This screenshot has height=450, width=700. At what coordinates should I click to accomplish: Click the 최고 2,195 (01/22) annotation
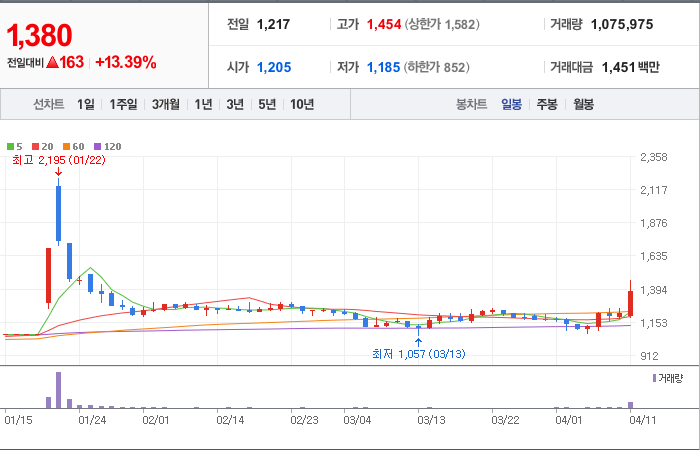[x=59, y=160]
